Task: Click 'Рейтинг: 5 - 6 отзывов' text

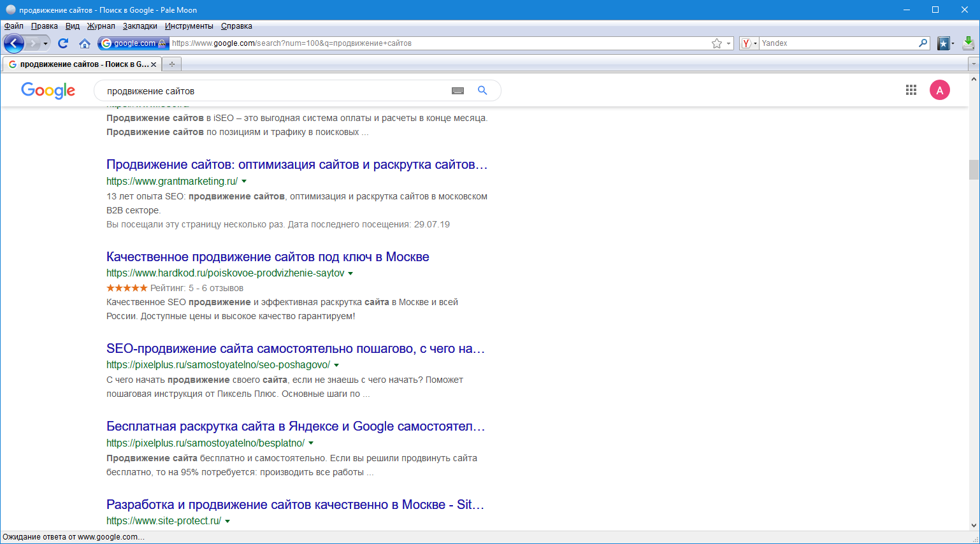Action: point(197,288)
